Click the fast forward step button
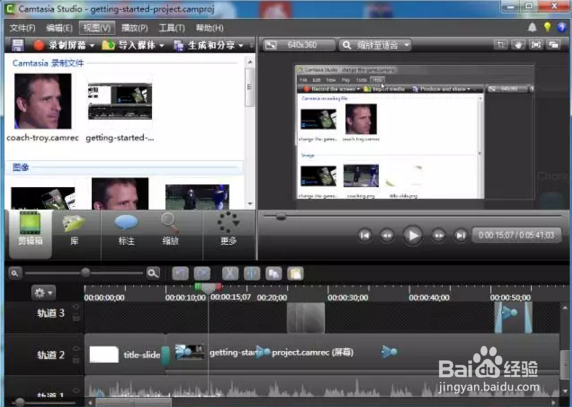 tap(439, 235)
